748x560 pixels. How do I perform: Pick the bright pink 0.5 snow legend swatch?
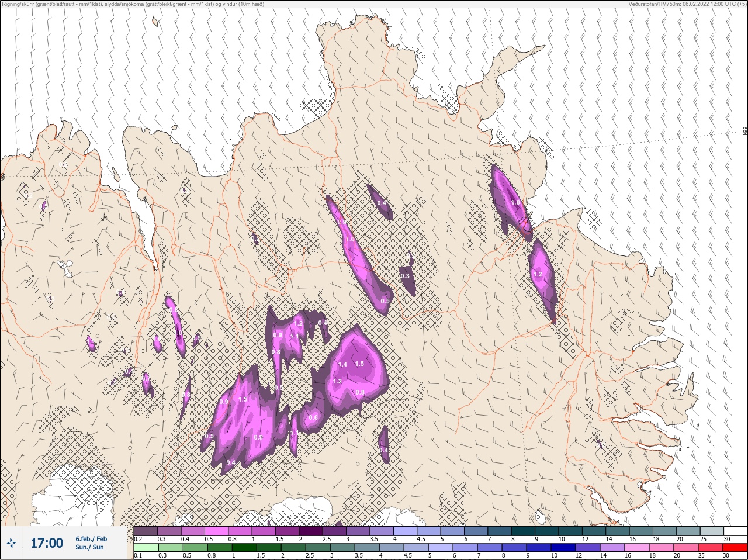point(216,531)
